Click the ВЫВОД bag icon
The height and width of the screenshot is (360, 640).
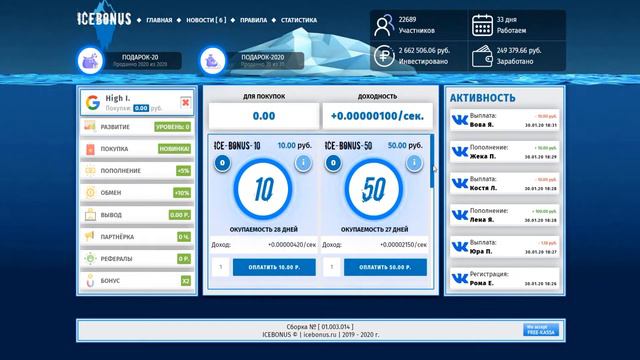[x=90, y=215]
